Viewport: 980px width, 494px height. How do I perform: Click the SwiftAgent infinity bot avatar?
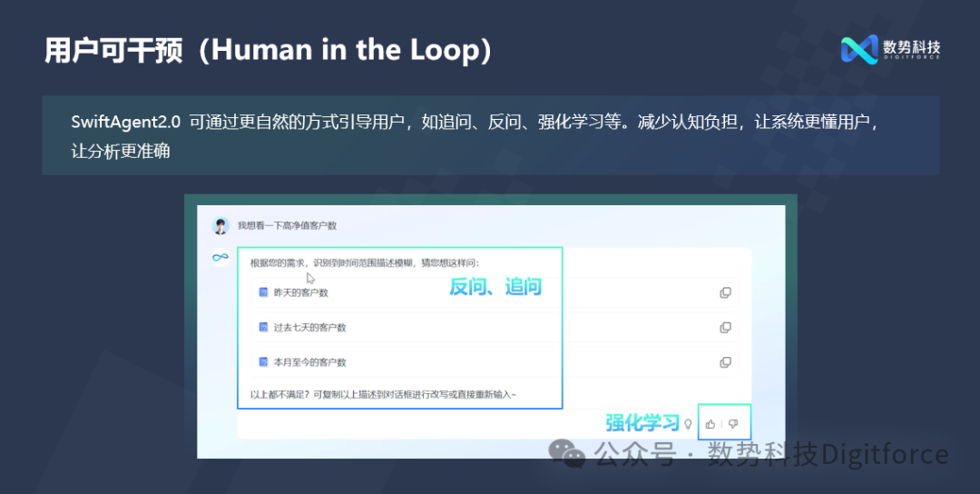tap(220, 257)
